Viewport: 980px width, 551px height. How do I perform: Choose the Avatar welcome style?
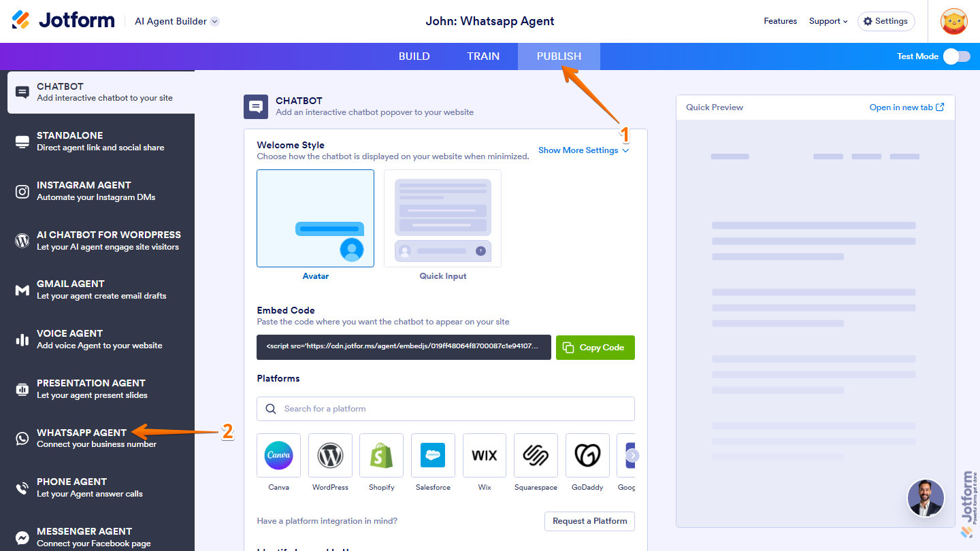pyautogui.click(x=315, y=218)
